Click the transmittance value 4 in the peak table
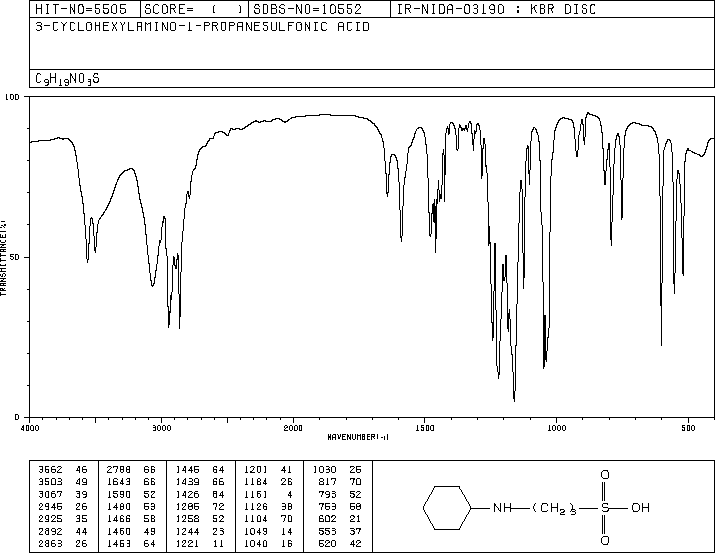Screen dimensions: 715x553 [x=290, y=494]
